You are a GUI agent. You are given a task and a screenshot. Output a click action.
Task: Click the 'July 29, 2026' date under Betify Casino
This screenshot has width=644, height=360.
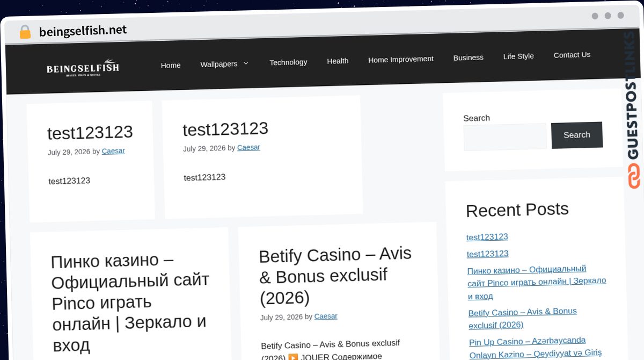click(x=282, y=318)
